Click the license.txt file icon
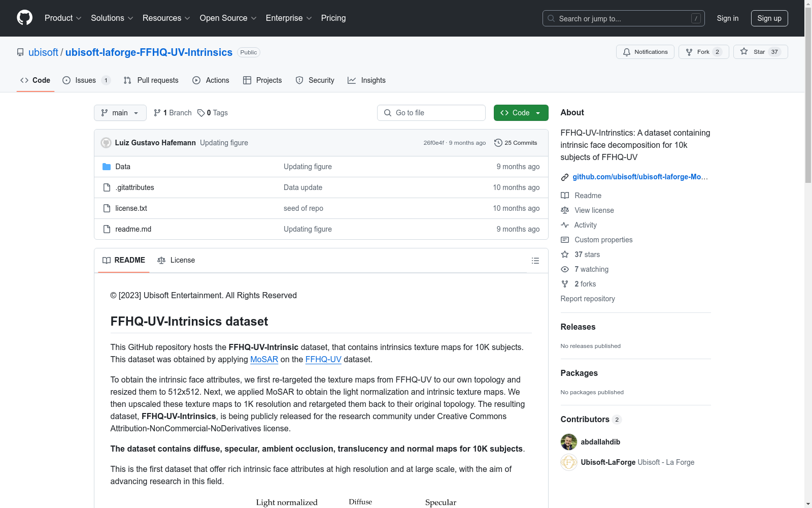The height and width of the screenshot is (508, 812). pos(107,208)
